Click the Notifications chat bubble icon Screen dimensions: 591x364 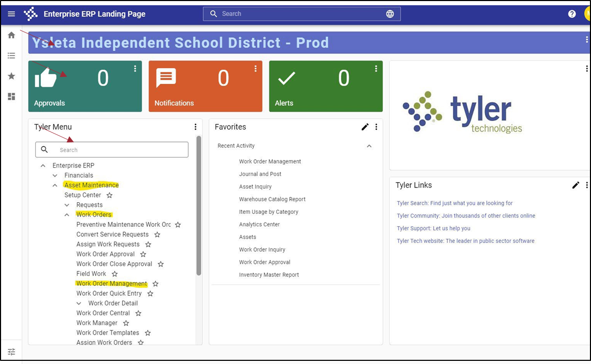coord(166,78)
